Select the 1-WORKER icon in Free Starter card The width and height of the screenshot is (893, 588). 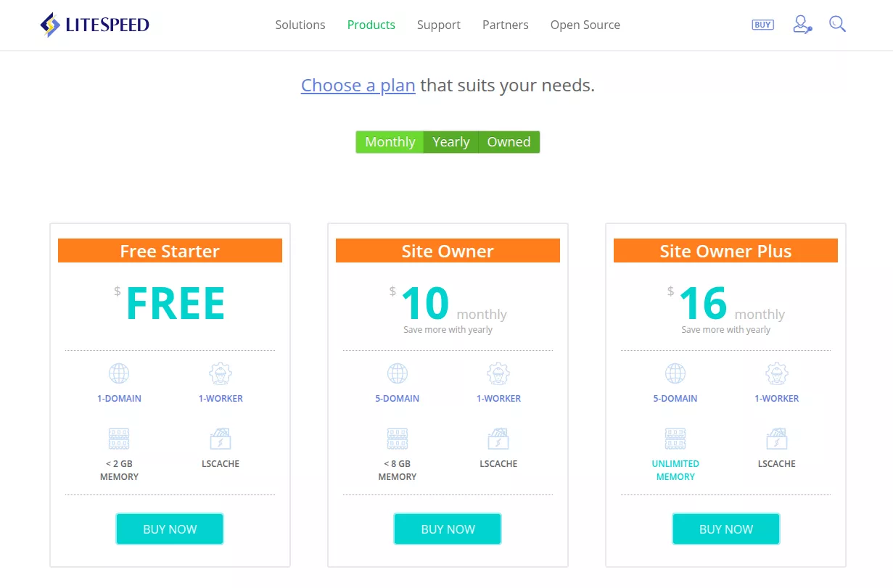point(220,373)
